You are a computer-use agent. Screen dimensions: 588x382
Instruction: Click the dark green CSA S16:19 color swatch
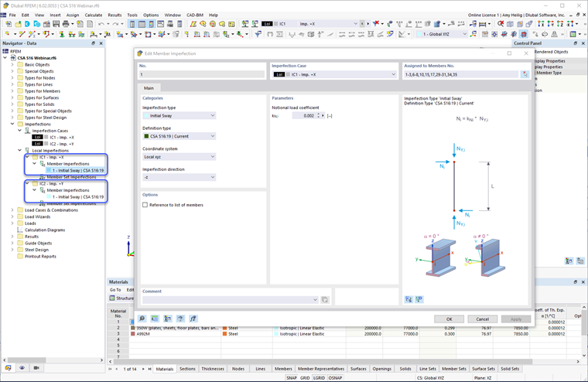point(146,136)
